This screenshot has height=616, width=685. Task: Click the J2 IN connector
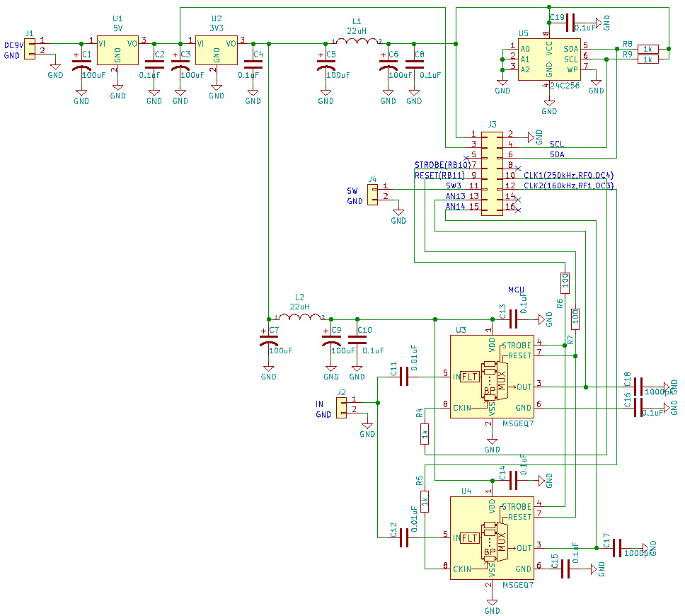341,407
